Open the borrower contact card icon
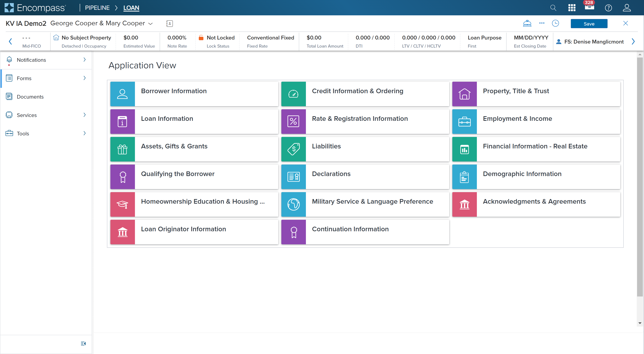The height and width of the screenshot is (354, 644). click(x=169, y=24)
